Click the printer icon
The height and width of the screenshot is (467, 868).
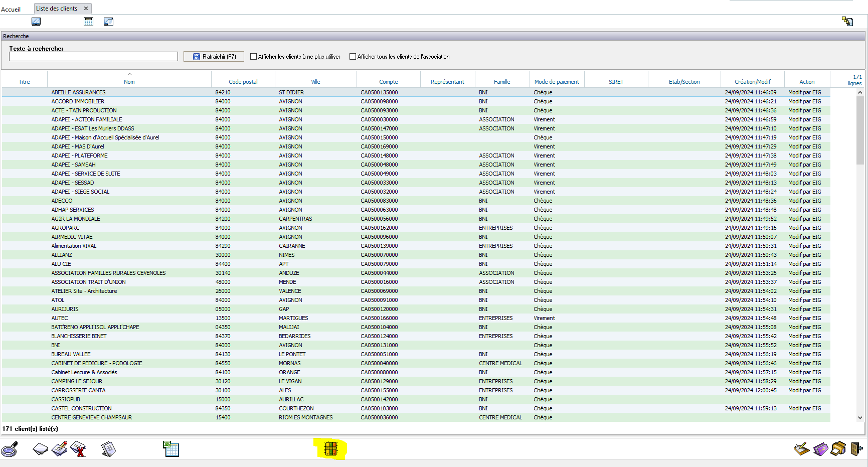point(838,449)
